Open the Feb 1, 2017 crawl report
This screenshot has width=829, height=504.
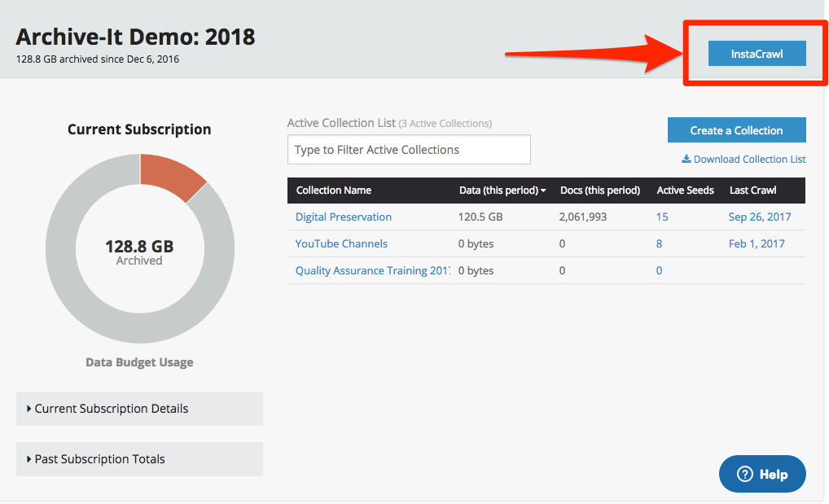point(757,243)
